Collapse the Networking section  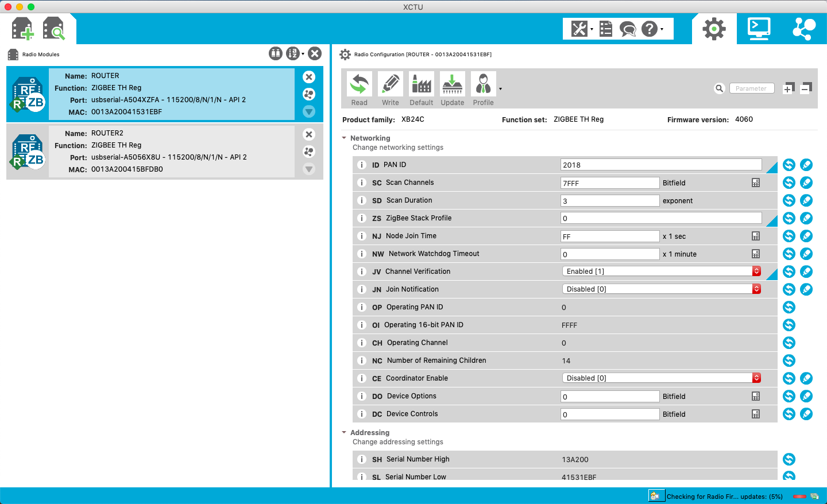point(344,138)
